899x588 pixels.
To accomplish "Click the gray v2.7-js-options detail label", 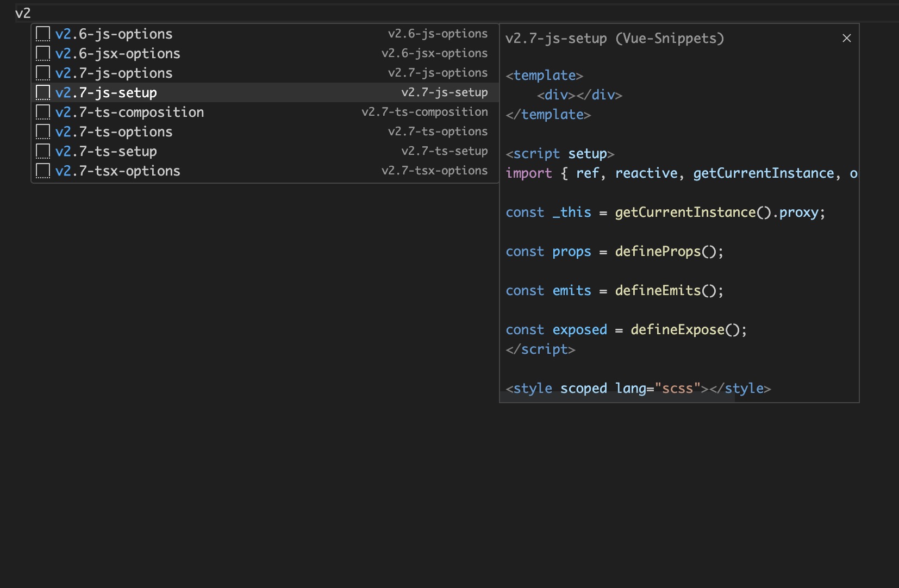I will tap(438, 73).
